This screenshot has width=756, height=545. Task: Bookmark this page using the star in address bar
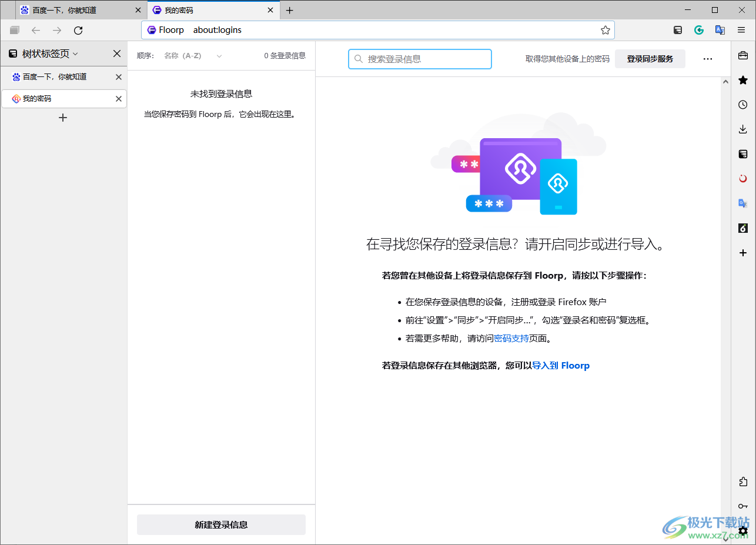[x=606, y=29]
